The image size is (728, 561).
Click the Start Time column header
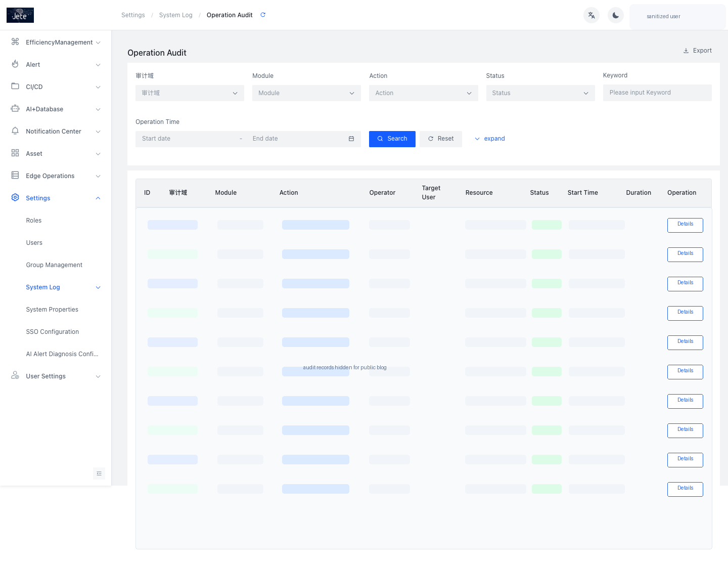click(x=582, y=193)
